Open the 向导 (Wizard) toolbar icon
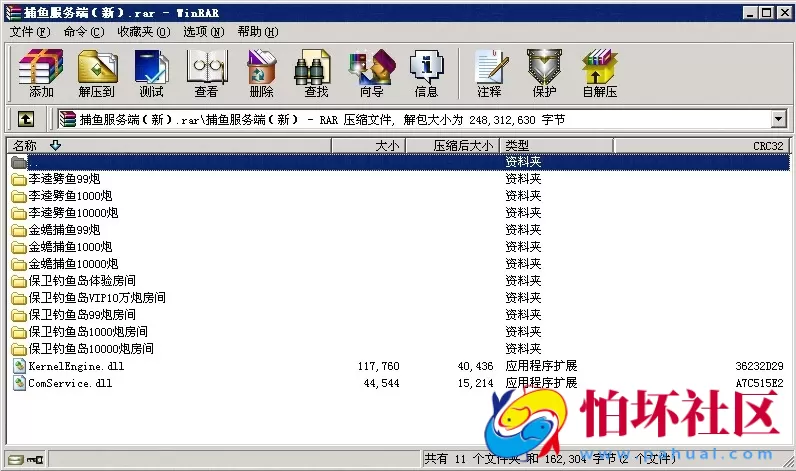The image size is (796, 471). point(372,66)
